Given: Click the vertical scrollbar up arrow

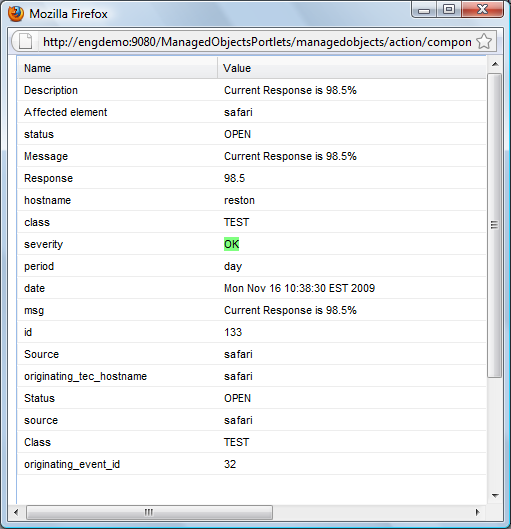Looking at the screenshot, I should point(495,64).
